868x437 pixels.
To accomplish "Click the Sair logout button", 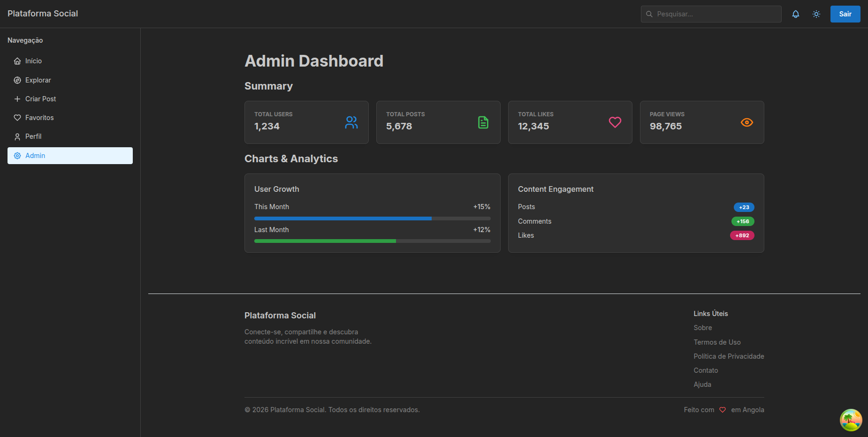I will (845, 14).
